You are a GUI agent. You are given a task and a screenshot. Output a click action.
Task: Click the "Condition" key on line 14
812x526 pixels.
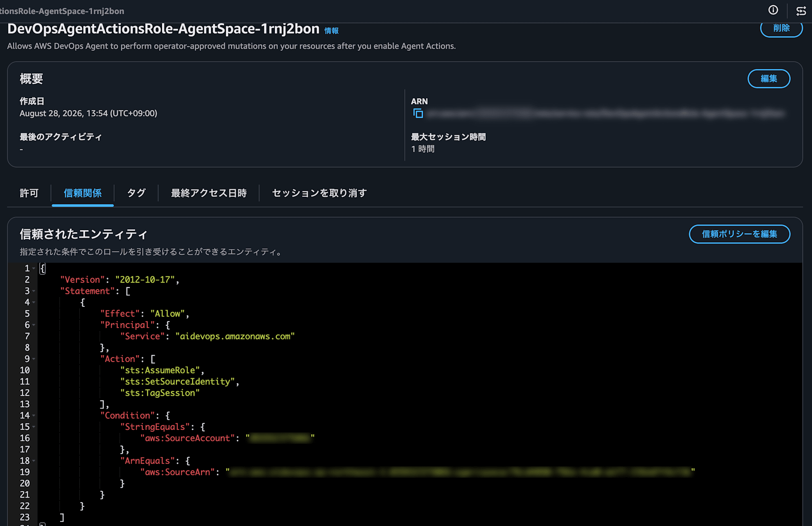coord(127,416)
